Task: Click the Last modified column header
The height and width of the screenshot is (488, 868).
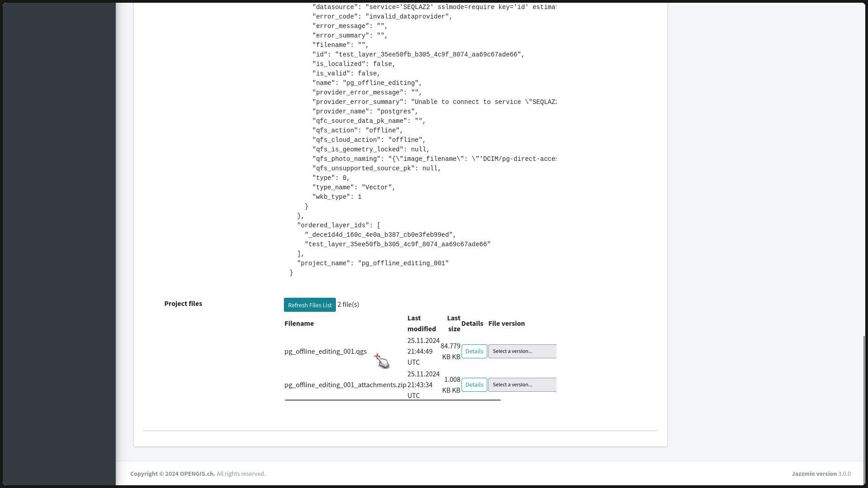Action: point(421,324)
